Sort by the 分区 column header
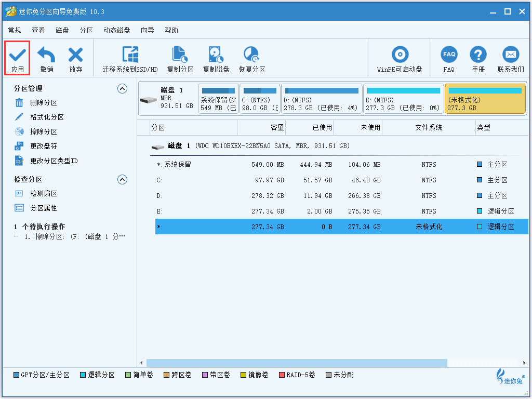This screenshot has height=399, width=532. click(x=193, y=128)
